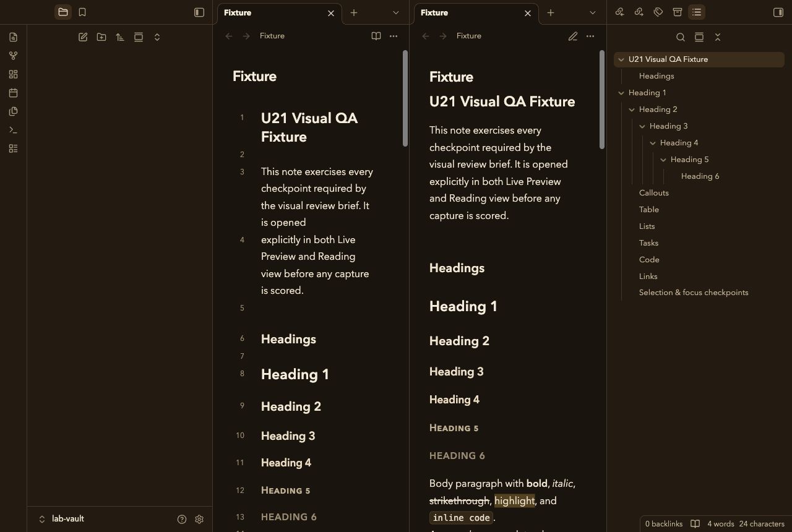Open command palette ribbon icon
Screen dimensions: 792x532
tap(14, 130)
